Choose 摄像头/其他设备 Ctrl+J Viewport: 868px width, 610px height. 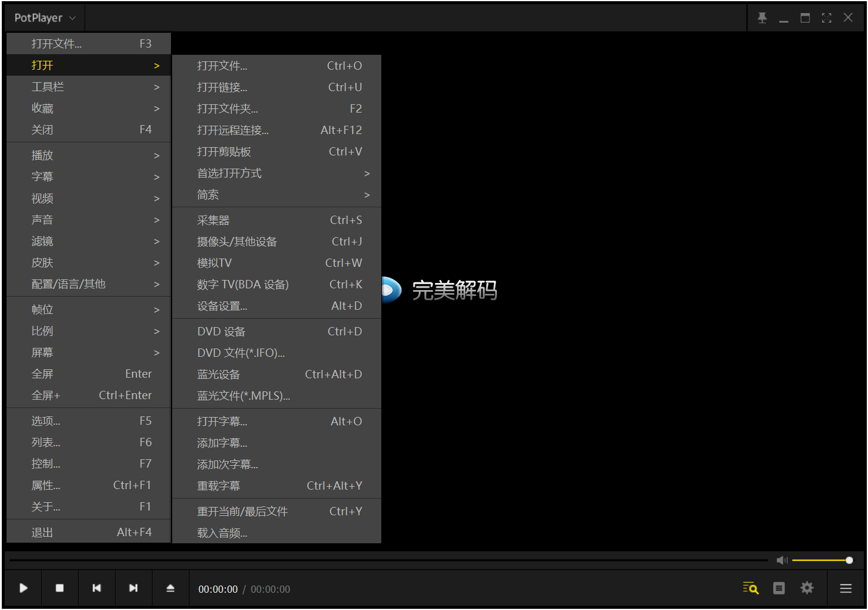click(x=276, y=242)
